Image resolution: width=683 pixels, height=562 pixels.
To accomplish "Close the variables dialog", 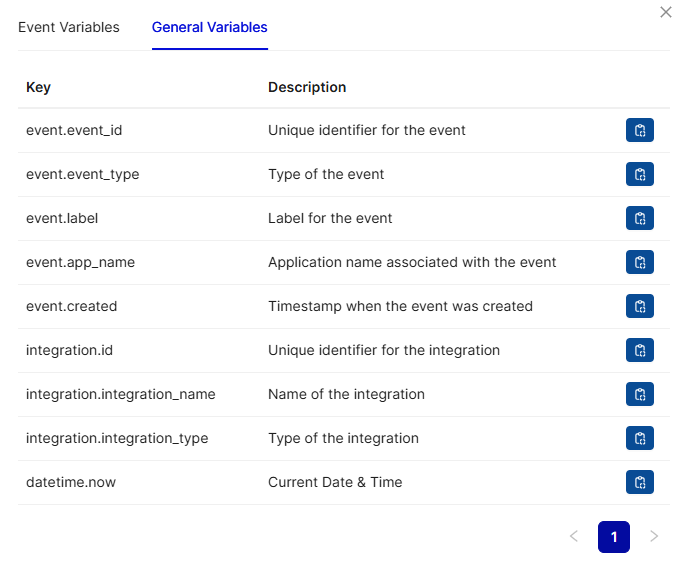I will click(666, 12).
